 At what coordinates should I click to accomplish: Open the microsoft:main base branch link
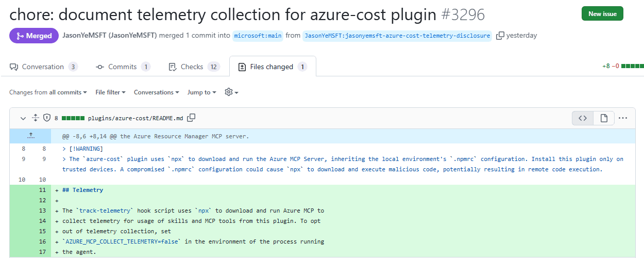[258, 36]
